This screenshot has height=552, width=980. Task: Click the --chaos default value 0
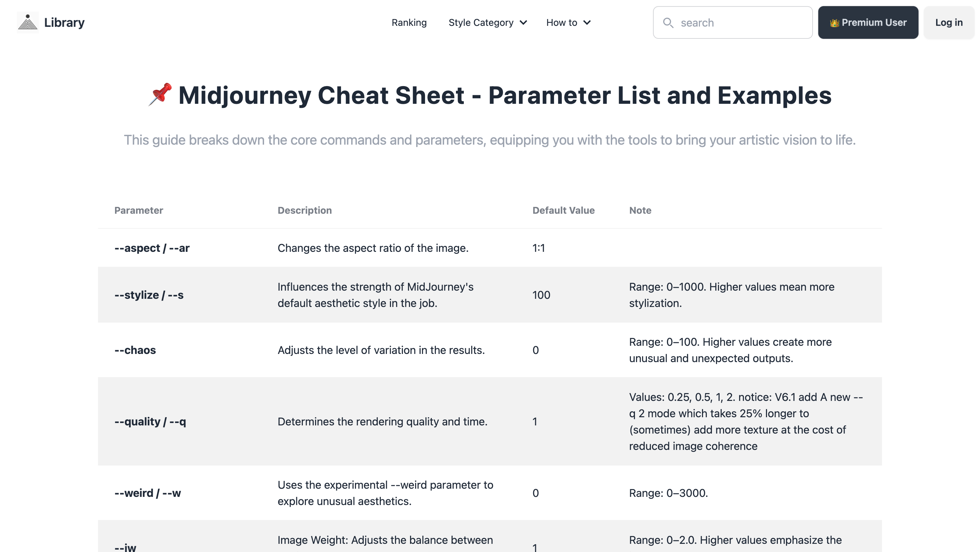click(536, 350)
